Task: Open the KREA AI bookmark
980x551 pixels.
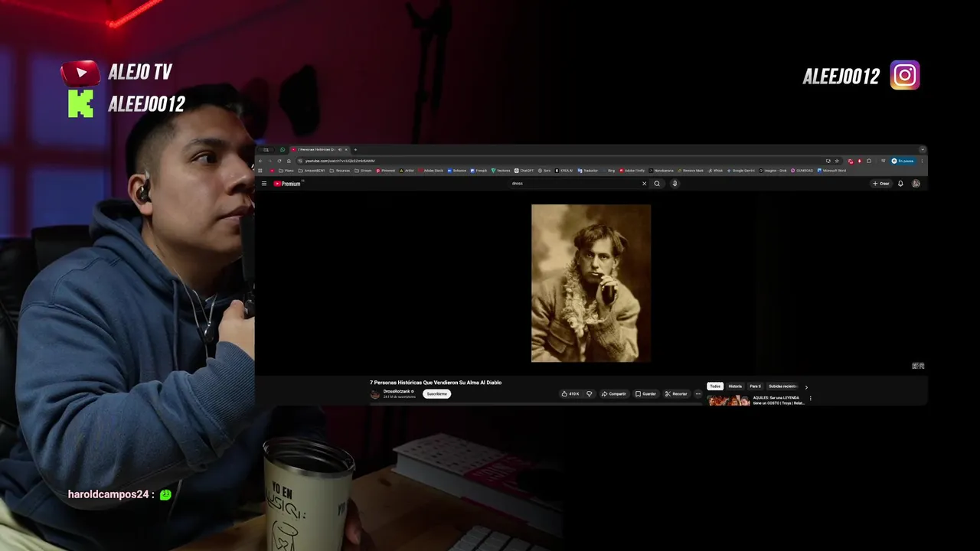Action: point(563,171)
